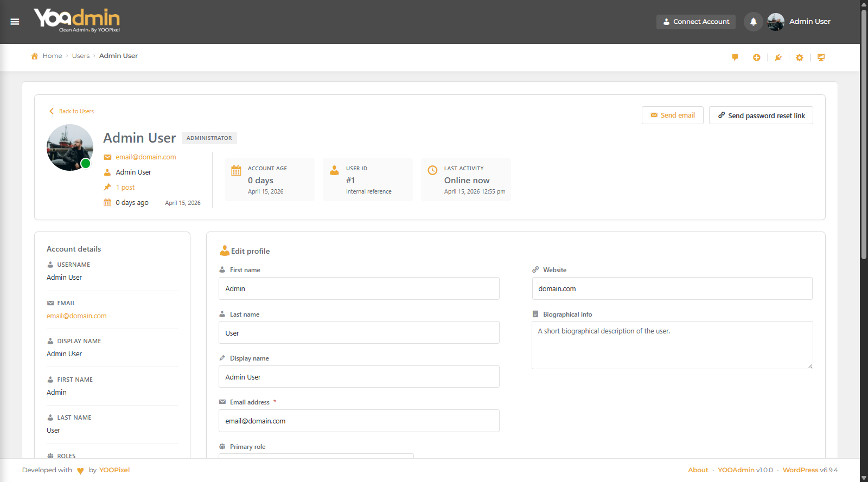The width and height of the screenshot is (868, 482).
Task: Click the comments speech bubble icon
Action: [735, 57]
